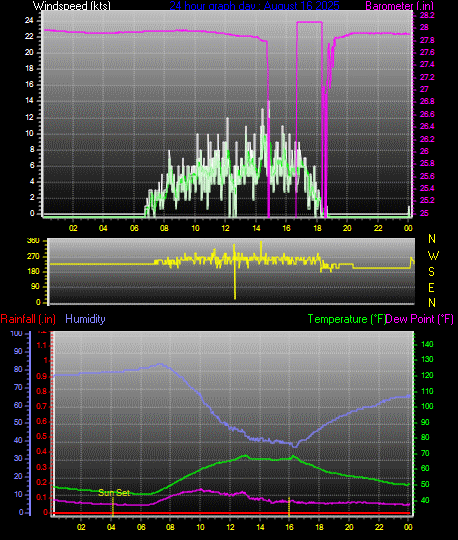
Task: Click the 26.4 barometer axis value
Action: coord(427,126)
